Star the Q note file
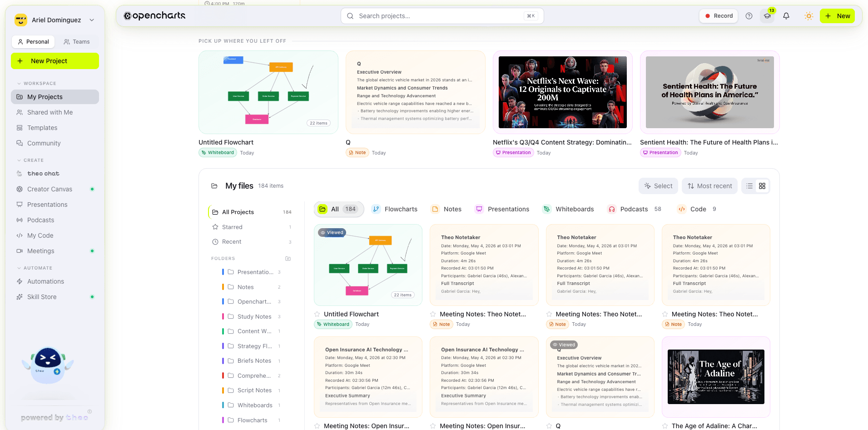The image size is (868, 430). pos(549,426)
